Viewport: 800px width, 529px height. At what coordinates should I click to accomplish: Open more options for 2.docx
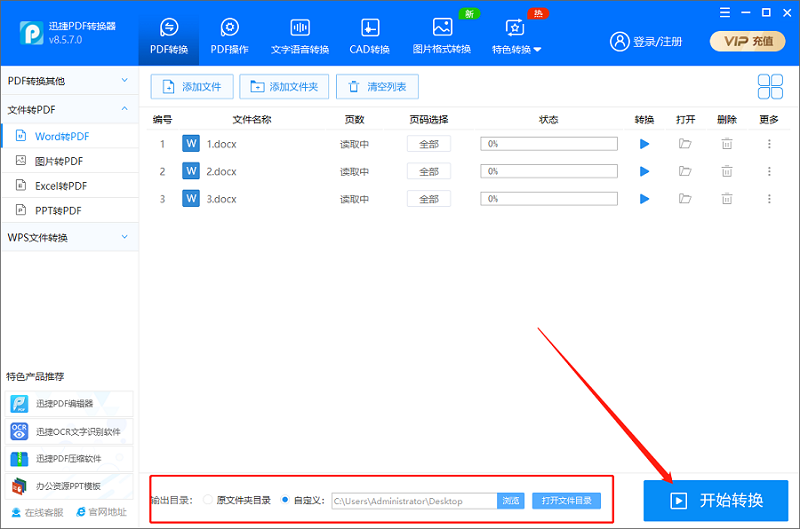[x=769, y=171]
